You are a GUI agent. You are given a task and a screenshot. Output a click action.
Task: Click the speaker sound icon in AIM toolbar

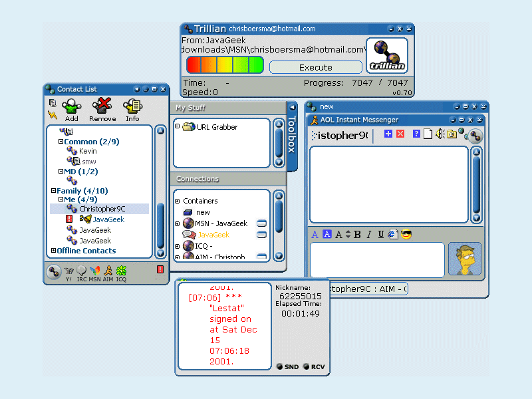tap(440, 134)
